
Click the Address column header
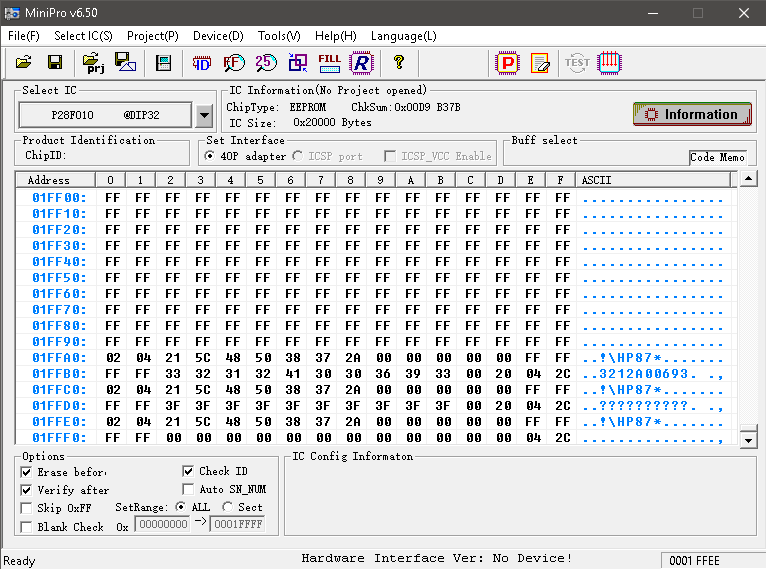[55, 180]
